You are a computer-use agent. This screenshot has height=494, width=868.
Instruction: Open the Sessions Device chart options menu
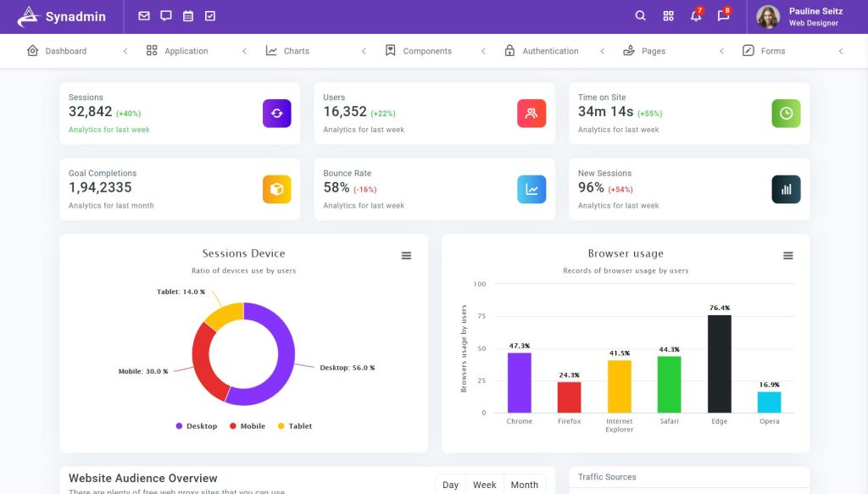[406, 255]
